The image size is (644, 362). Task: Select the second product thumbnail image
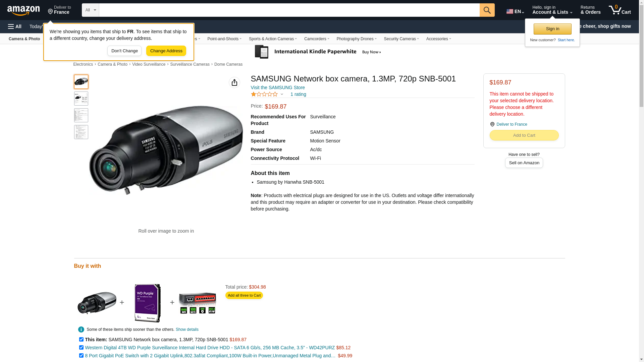pyautogui.click(x=81, y=99)
